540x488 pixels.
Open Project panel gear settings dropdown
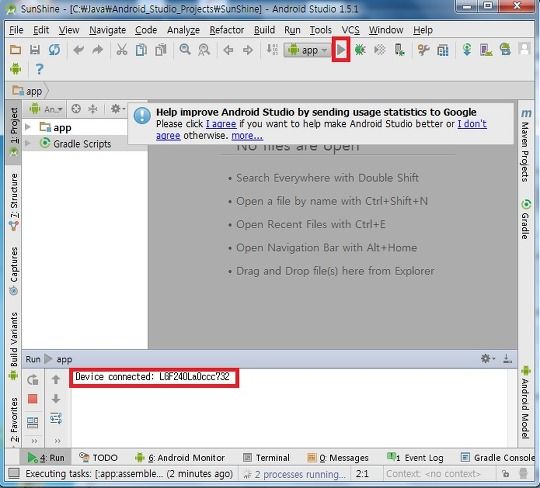pyautogui.click(x=118, y=109)
